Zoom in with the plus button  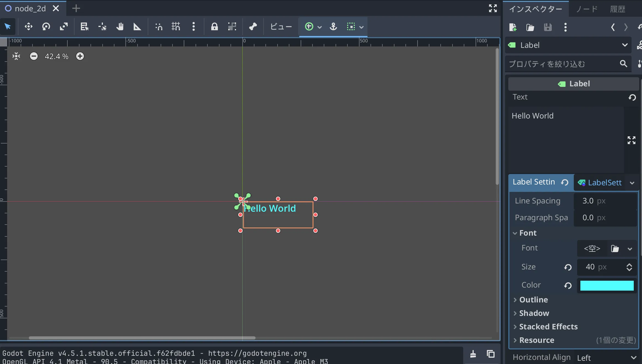(80, 56)
